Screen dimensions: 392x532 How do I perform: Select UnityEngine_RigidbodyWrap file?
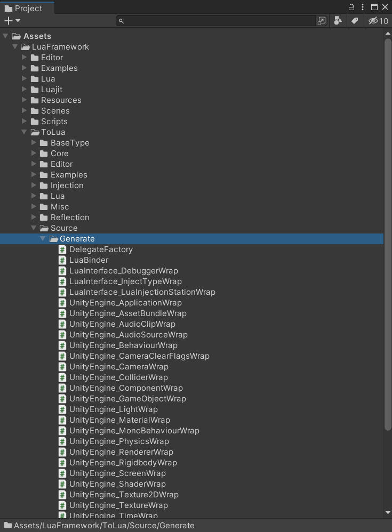point(123,463)
